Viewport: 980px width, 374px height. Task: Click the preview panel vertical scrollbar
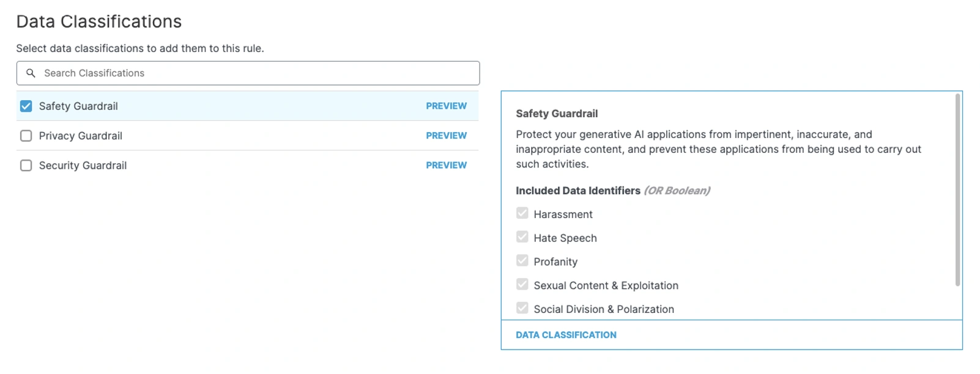pyautogui.click(x=957, y=189)
